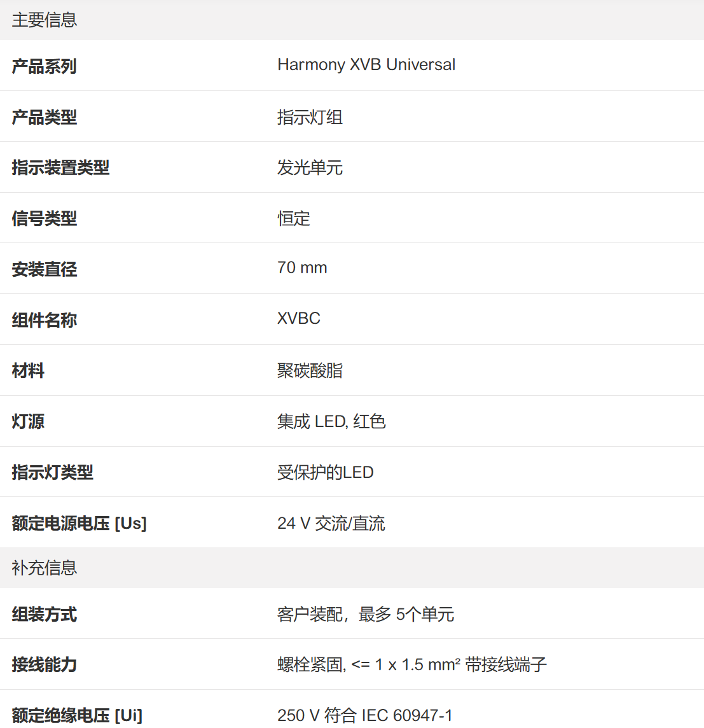Click the 250 V 符合 IEC 60947-1 value
704x728 pixels.
click(365, 715)
